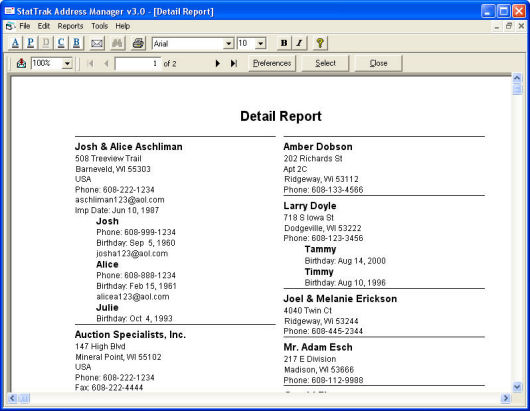Click the Close report button
Image resolution: width=530 pixels, height=411 pixels.
coord(378,63)
